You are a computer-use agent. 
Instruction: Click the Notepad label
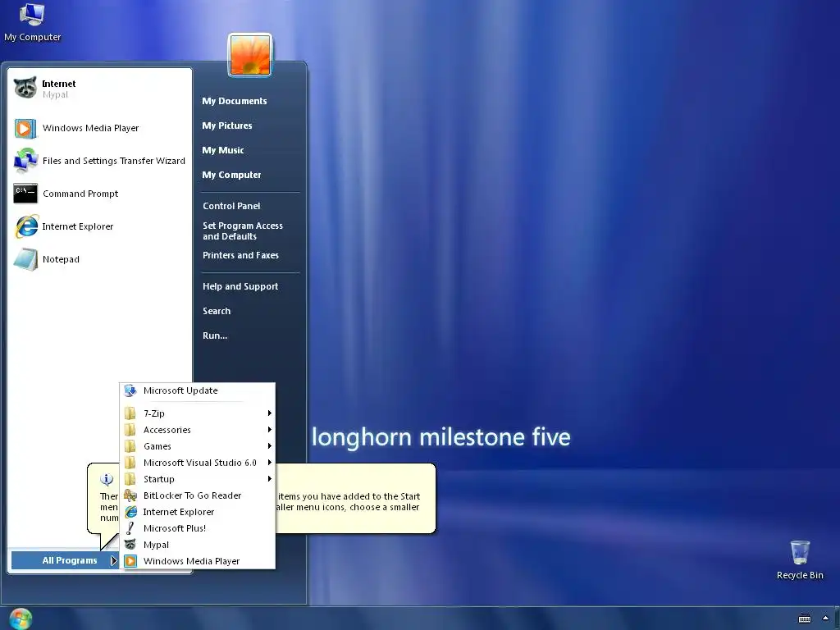pyautogui.click(x=61, y=259)
